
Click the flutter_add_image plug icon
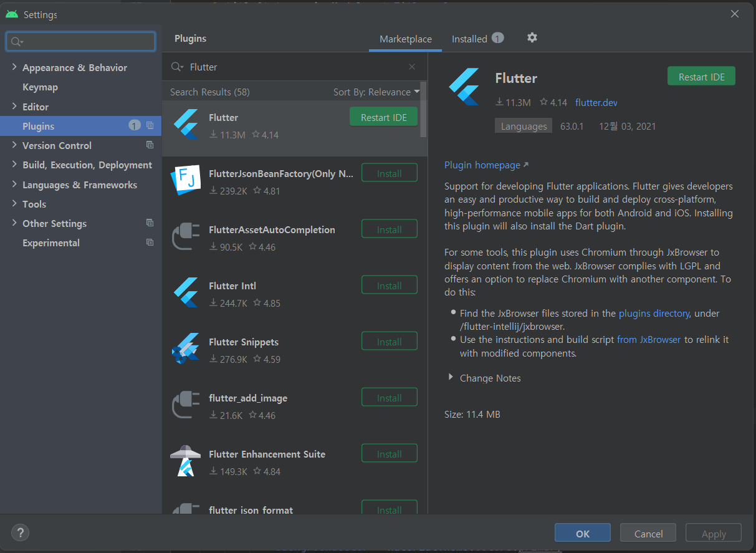click(185, 404)
